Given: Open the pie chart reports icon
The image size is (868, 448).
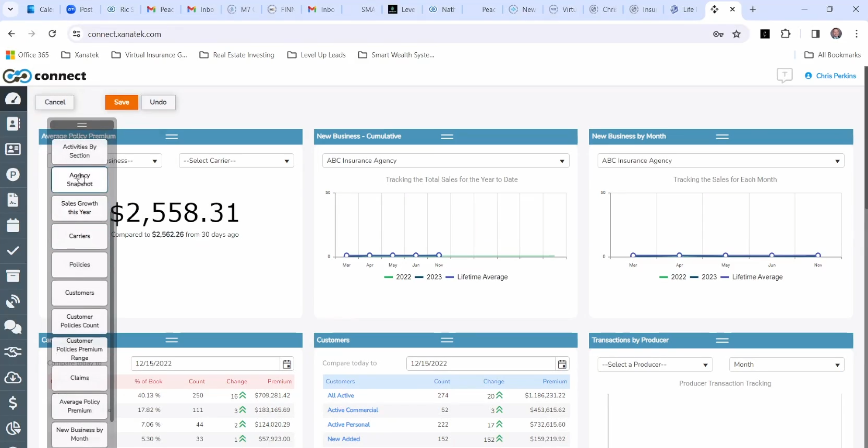Looking at the screenshot, I should click(13, 428).
